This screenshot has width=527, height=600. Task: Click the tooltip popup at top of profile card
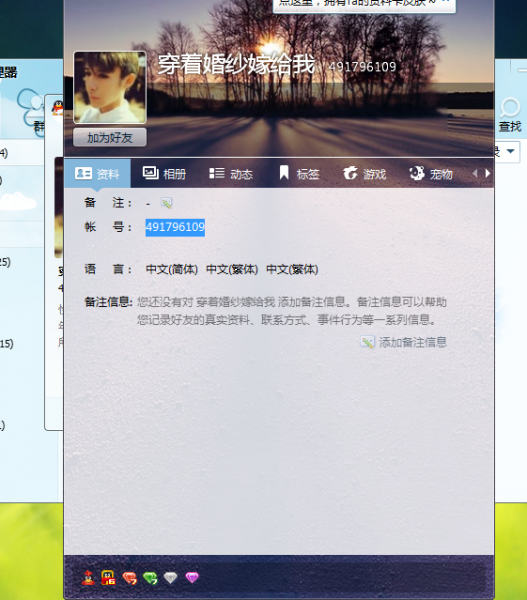click(364, 5)
